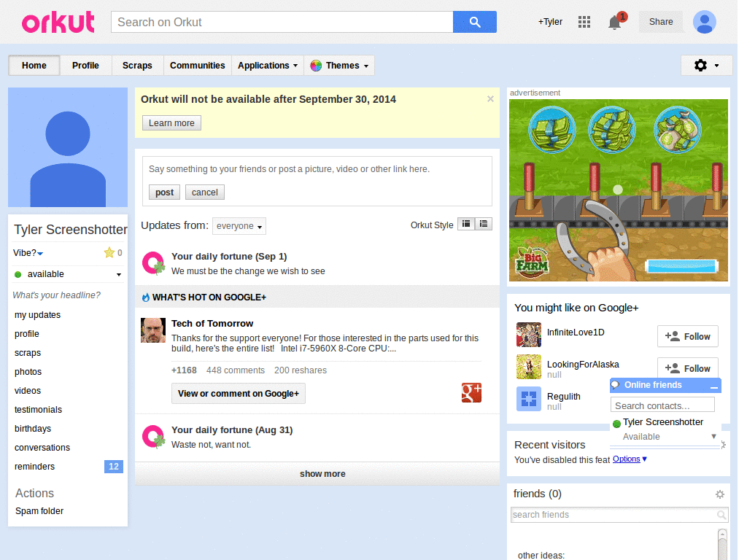The image size is (747, 560).
Task: Switch to Orkut Style compact view
Action: [466, 224]
